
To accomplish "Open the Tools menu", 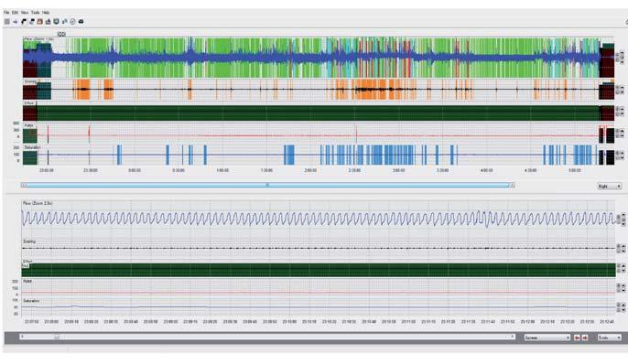I will (35, 13).
